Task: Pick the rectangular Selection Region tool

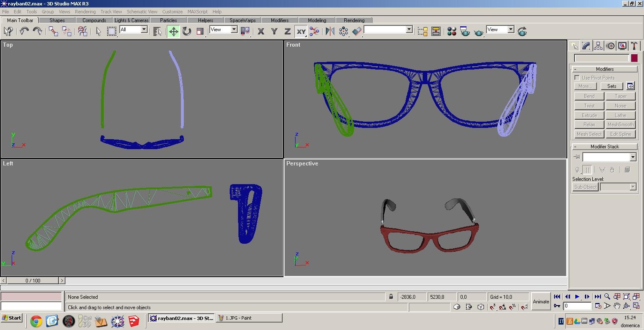Action: [112, 31]
